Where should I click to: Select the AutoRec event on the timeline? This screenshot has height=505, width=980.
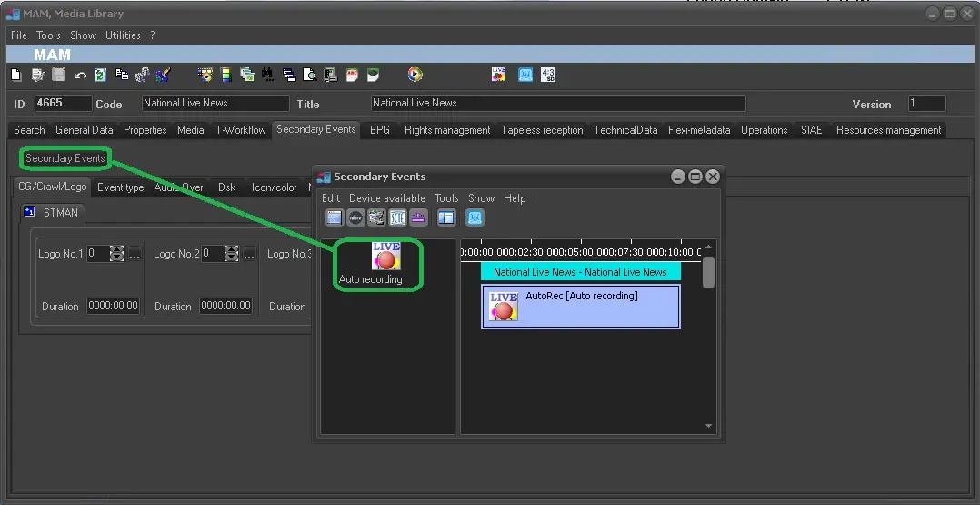[580, 307]
